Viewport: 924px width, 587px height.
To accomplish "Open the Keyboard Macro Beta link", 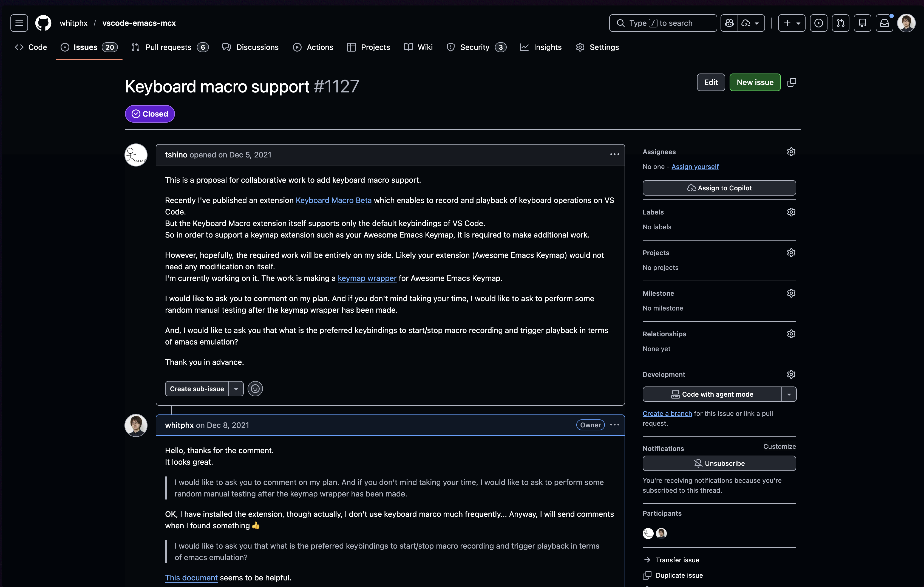I will coord(333,201).
